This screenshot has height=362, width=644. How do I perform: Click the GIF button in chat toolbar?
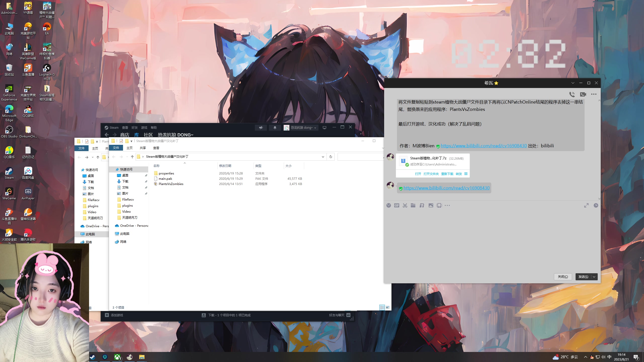point(397,205)
